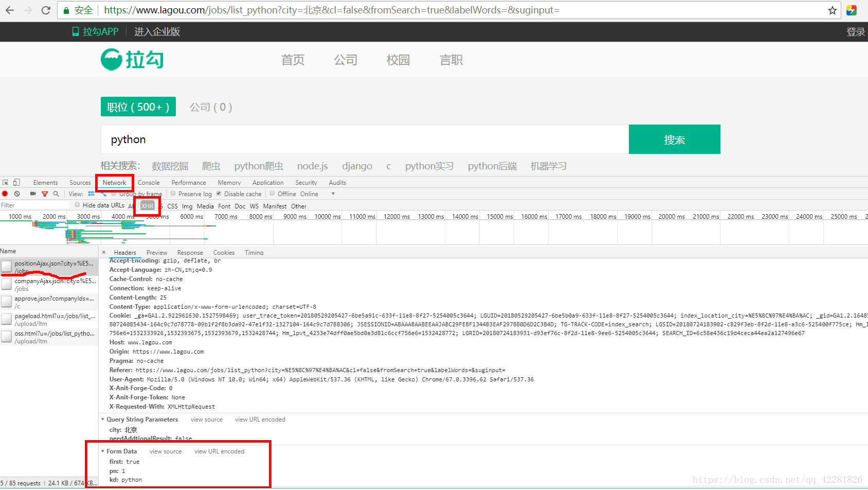
Task: Uncheck the Disable cache checkbox
Action: (x=219, y=194)
